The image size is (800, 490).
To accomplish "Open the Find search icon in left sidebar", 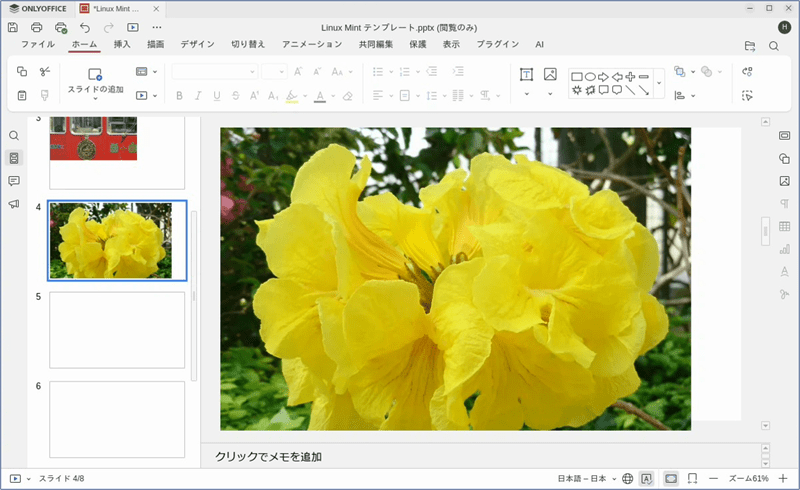I will point(14,136).
